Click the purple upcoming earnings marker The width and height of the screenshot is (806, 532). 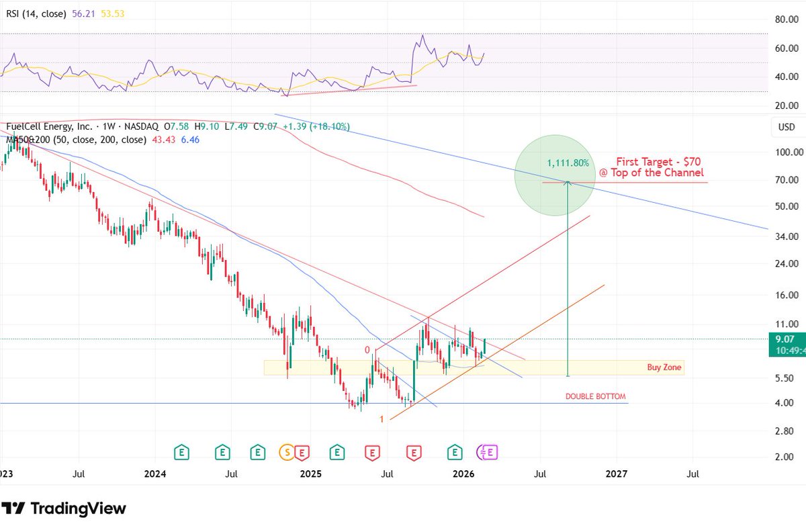[490, 453]
